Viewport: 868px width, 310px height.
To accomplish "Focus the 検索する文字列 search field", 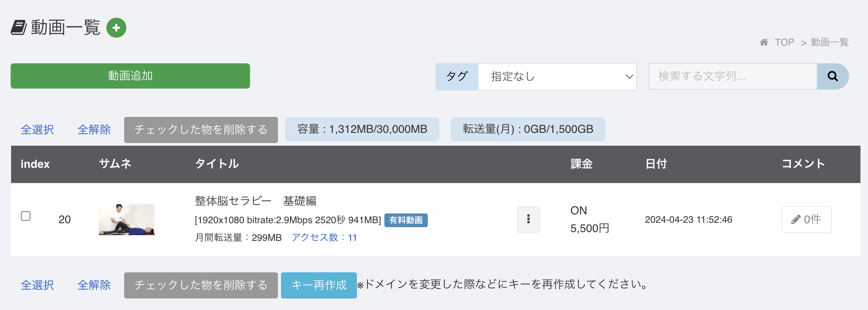I will [732, 76].
